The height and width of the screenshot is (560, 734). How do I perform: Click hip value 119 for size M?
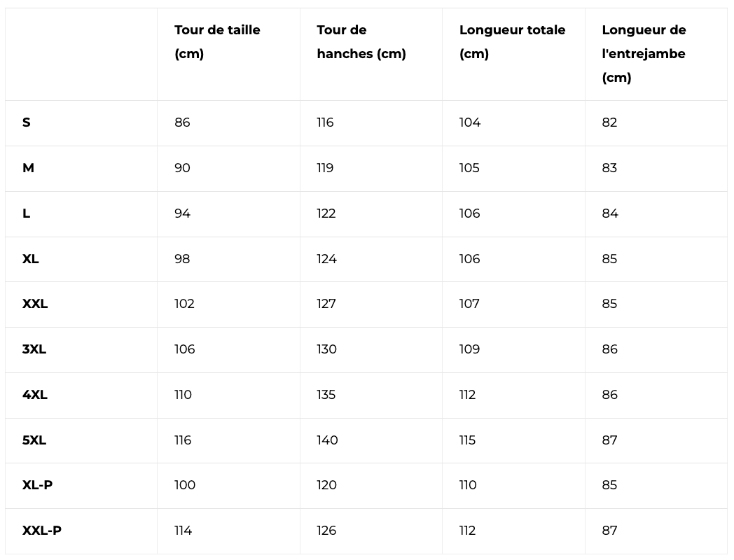tap(325, 168)
